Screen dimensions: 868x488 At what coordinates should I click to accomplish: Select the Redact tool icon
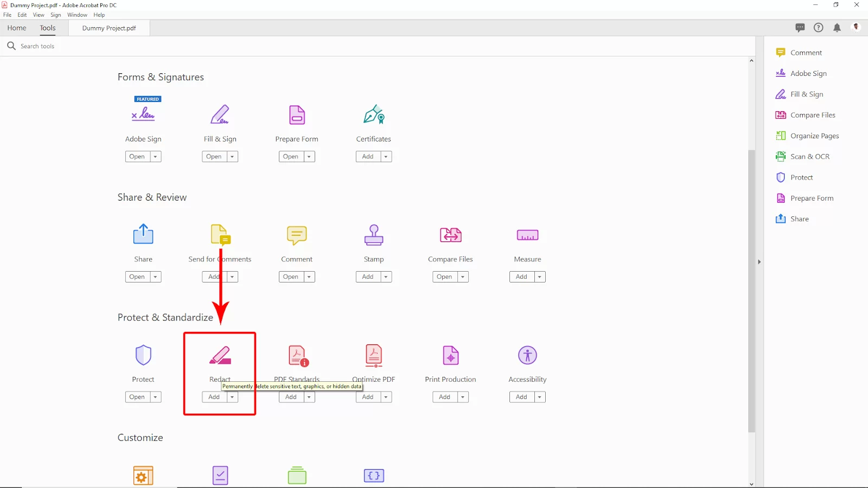pos(220,355)
